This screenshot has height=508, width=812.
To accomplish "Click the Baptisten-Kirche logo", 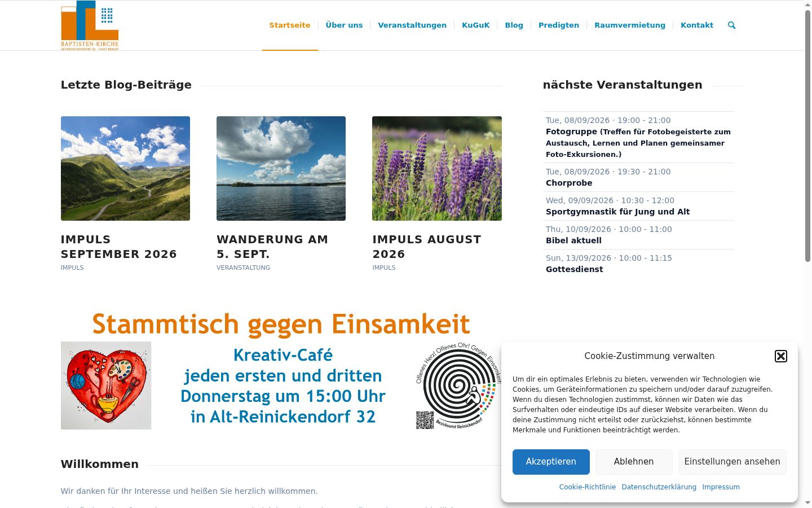I will click(x=90, y=25).
